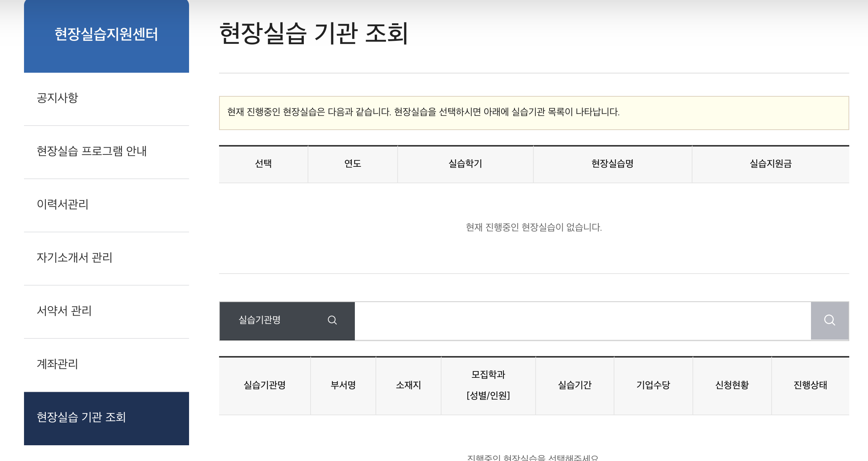Viewport: 868px width, 461px height.
Task: Click the 선택 column header
Action: coord(263,164)
